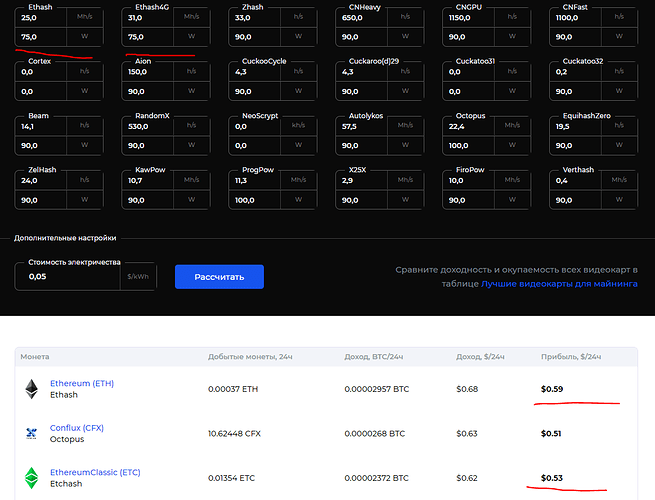Edit the CNGPU power field 90,0
The height and width of the screenshot is (500, 655).
pyautogui.click(x=469, y=37)
